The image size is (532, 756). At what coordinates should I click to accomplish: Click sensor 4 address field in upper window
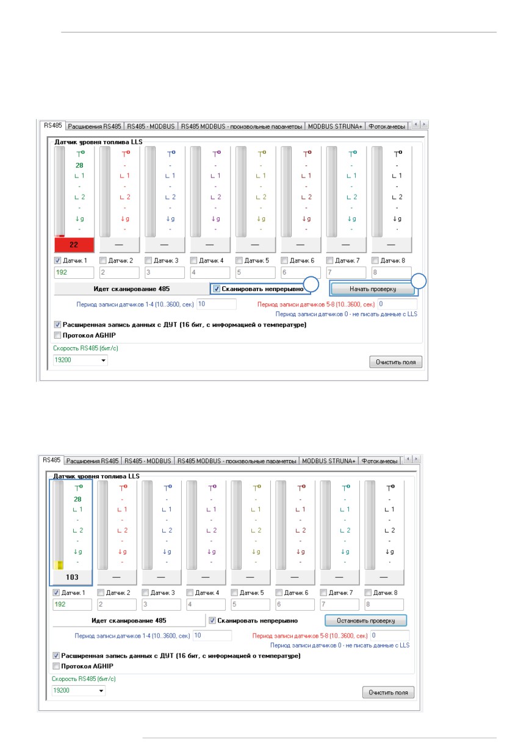[210, 273]
